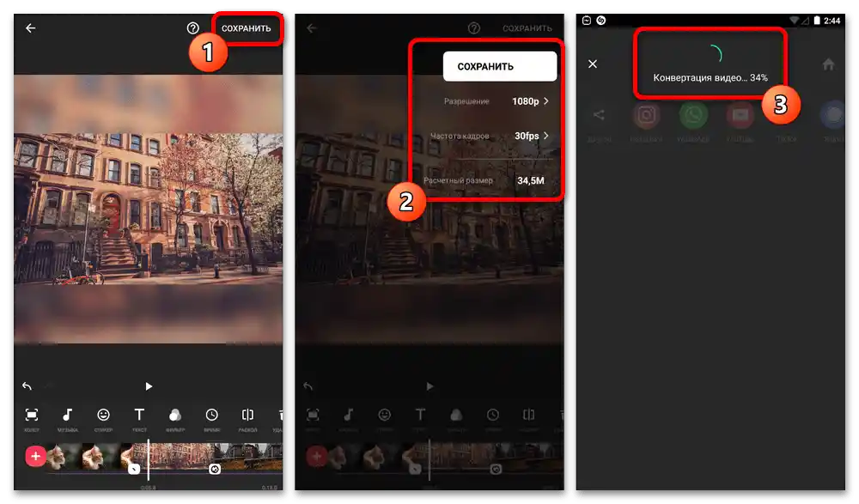Open the ХОЛСТ canvas tool, left screen
This screenshot has height=504, width=859.
click(32, 420)
